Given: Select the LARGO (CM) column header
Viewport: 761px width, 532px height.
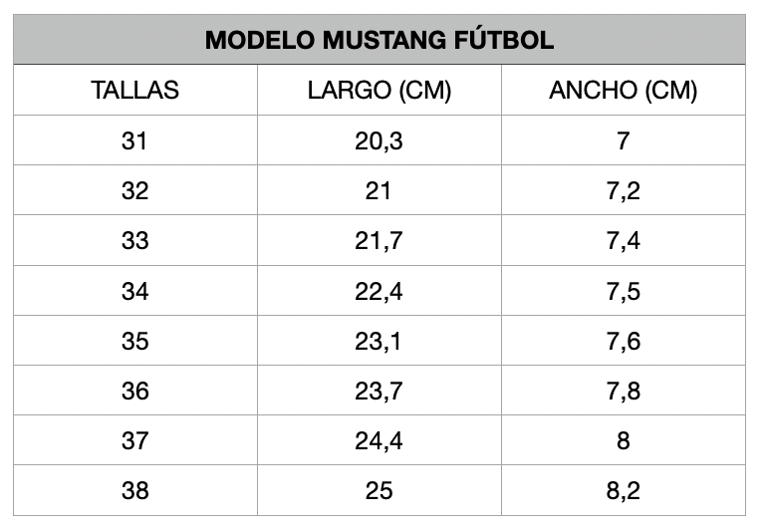Looking at the screenshot, I should 379,91.
